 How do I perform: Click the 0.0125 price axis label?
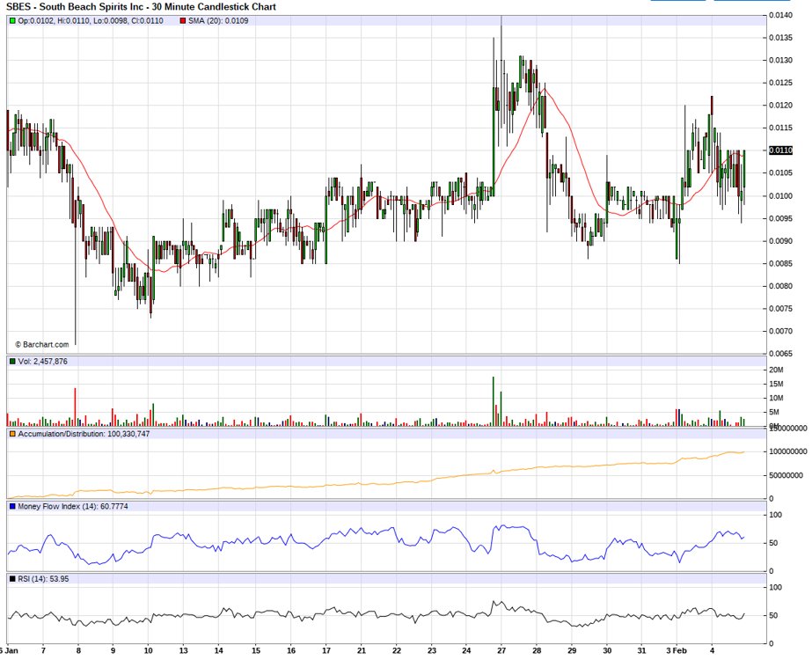tap(780, 83)
